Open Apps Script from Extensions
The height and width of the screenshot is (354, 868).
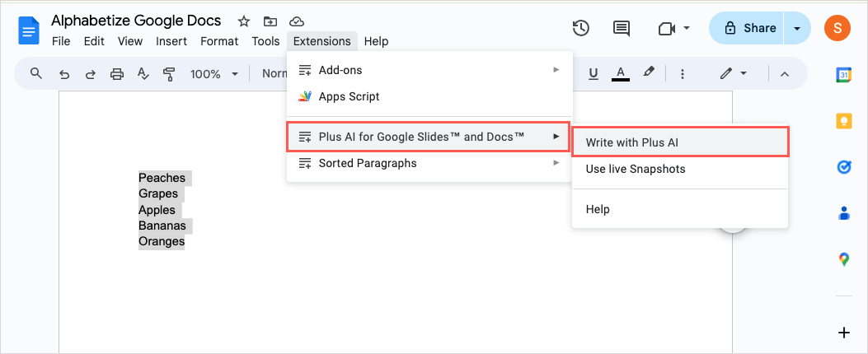pos(429,97)
